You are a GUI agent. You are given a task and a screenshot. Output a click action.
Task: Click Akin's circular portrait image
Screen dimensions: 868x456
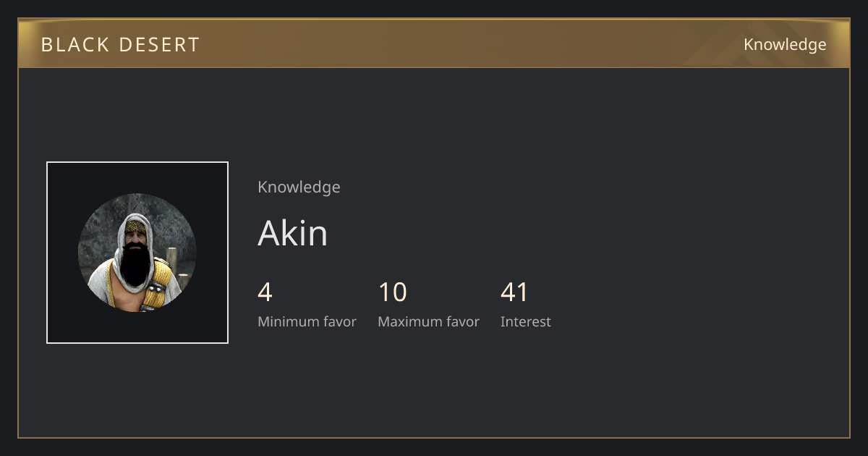(137, 253)
